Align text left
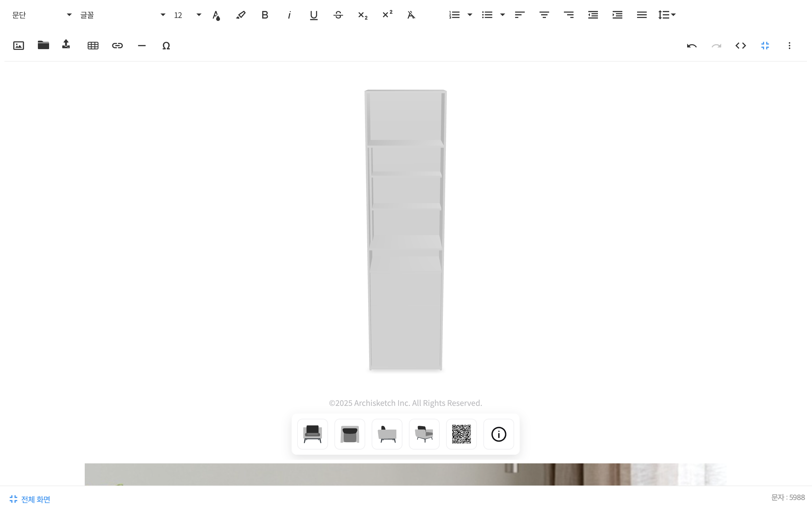 pyautogui.click(x=520, y=15)
